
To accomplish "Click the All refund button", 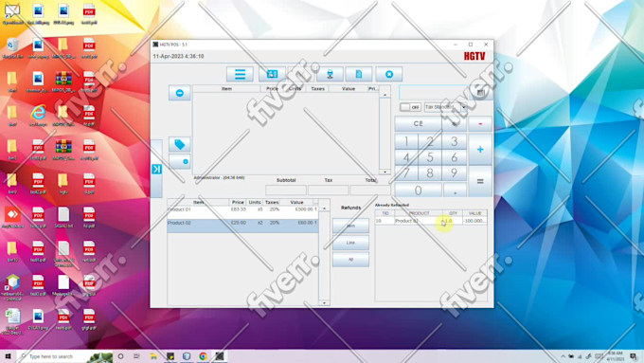I will coord(350,260).
